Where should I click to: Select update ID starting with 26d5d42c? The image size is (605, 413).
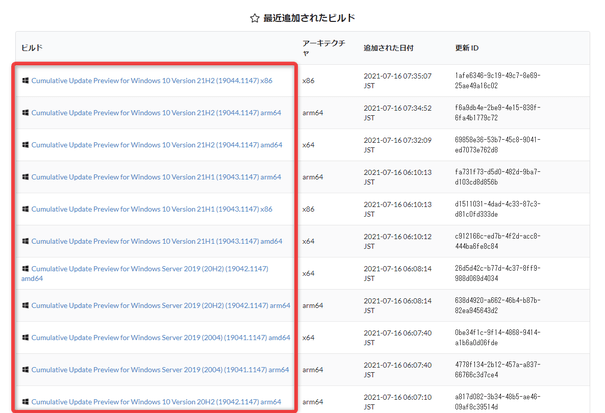[497, 273]
